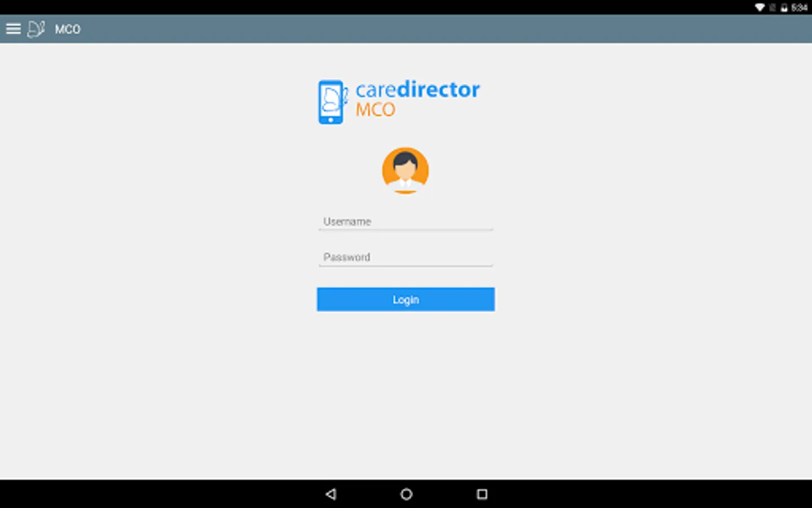Focus the Password input field
Screen dimensions: 812x508
pos(406,257)
